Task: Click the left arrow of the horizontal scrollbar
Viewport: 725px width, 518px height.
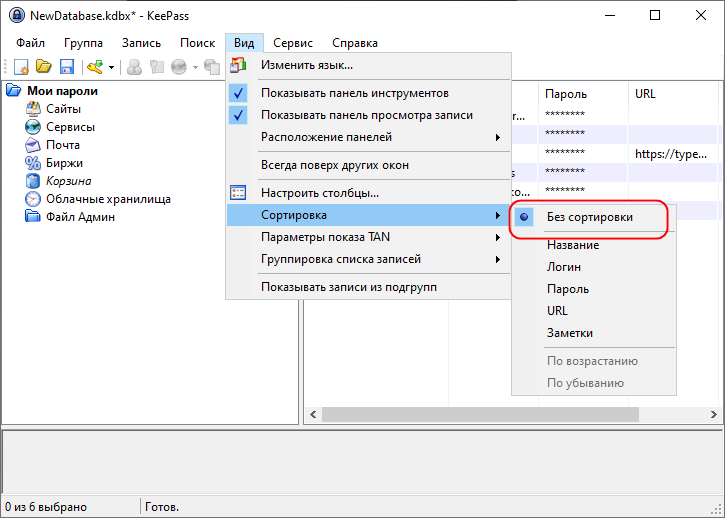Action: point(313,414)
